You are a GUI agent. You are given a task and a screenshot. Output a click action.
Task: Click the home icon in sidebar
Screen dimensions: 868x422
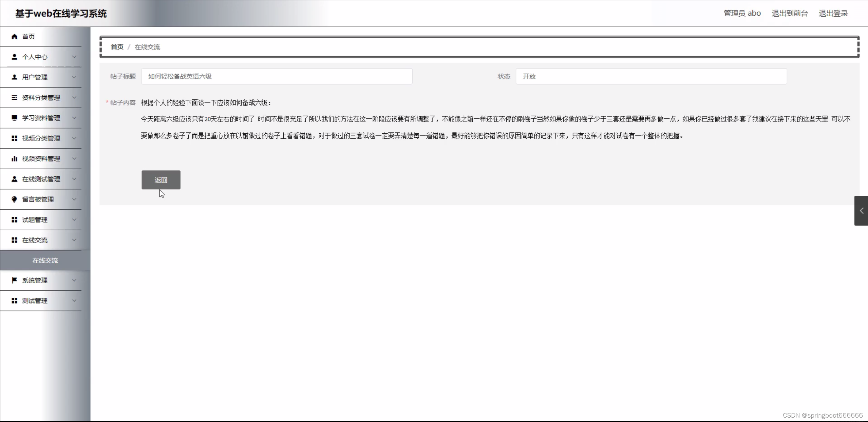pyautogui.click(x=14, y=37)
